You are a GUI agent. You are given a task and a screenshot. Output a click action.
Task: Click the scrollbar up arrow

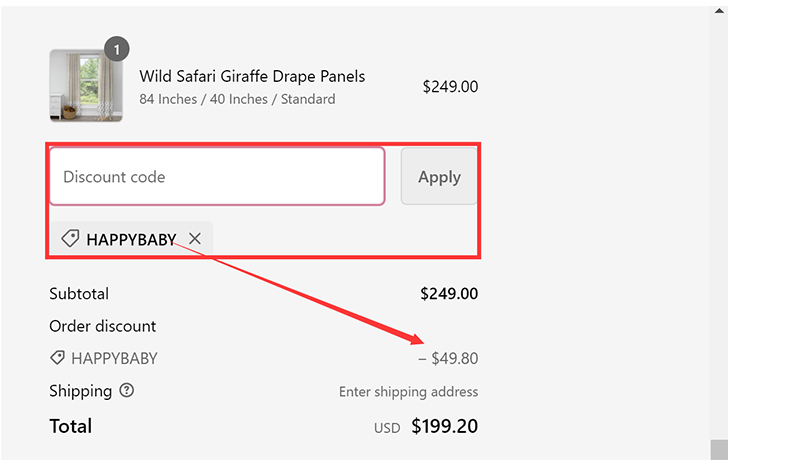[x=719, y=11]
